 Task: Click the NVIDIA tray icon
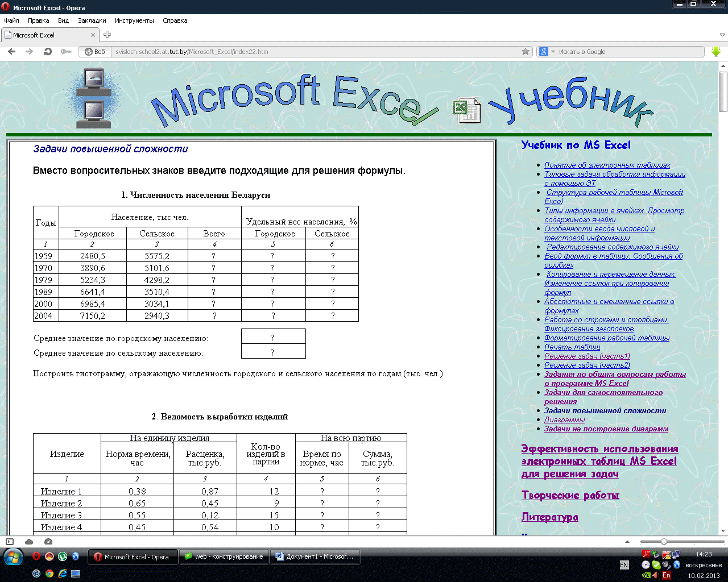[x=646, y=575]
